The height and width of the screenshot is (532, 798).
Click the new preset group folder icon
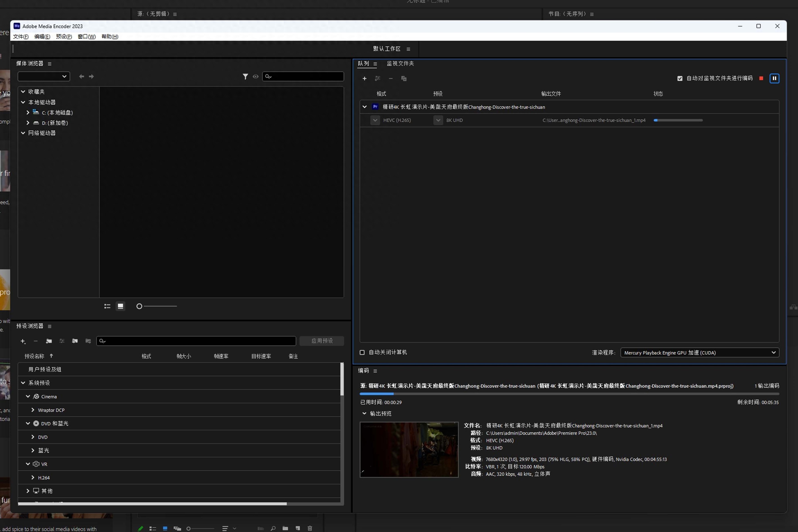pos(49,341)
